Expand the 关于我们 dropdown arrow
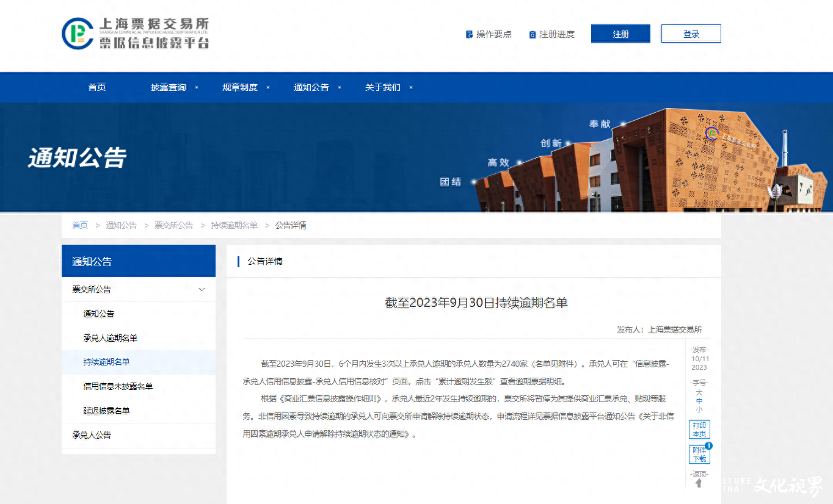 coord(411,88)
